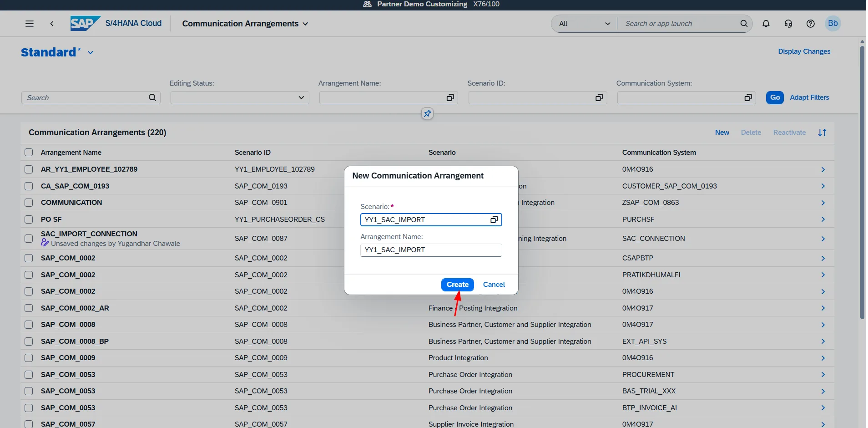This screenshot has width=868, height=428.
Task: Open the Standard view variant dropdown
Action: click(91, 52)
